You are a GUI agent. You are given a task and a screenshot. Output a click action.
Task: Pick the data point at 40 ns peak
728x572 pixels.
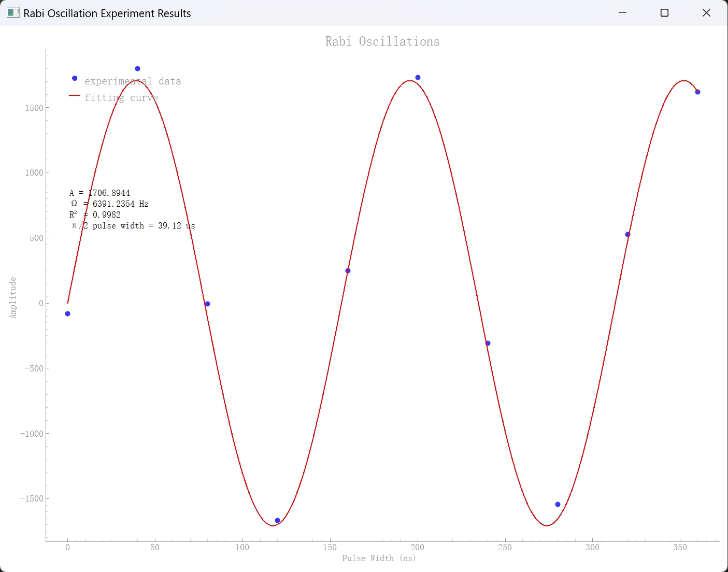click(137, 69)
